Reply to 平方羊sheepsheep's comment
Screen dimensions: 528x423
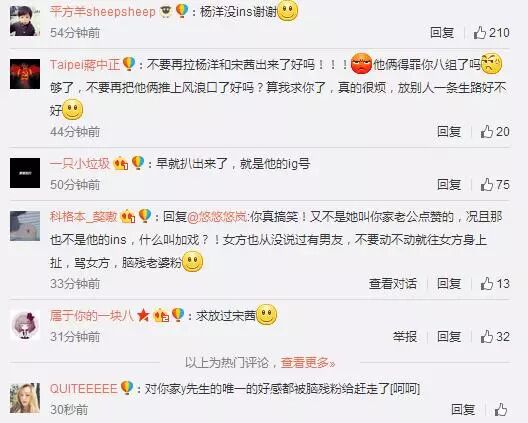tap(442, 33)
